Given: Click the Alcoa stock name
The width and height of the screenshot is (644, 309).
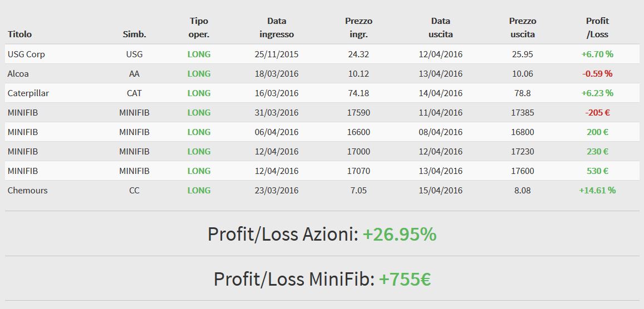Looking at the screenshot, I should (18, 74).
